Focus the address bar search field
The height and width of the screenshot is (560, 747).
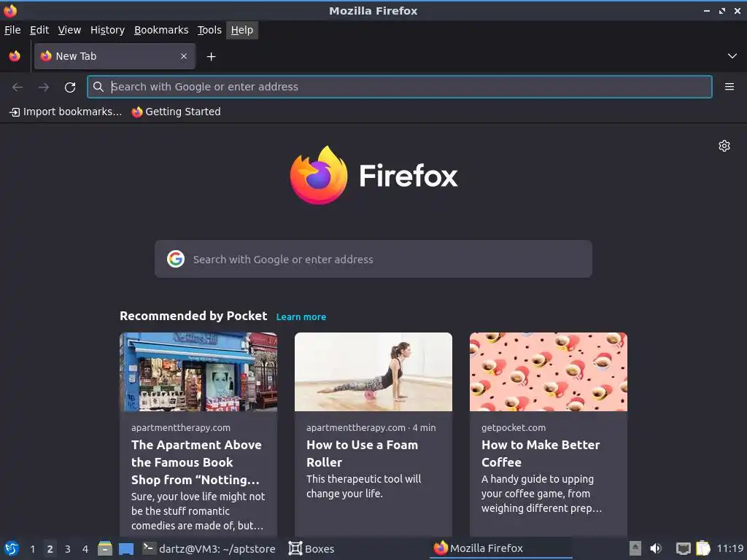(x=400, y=87)
